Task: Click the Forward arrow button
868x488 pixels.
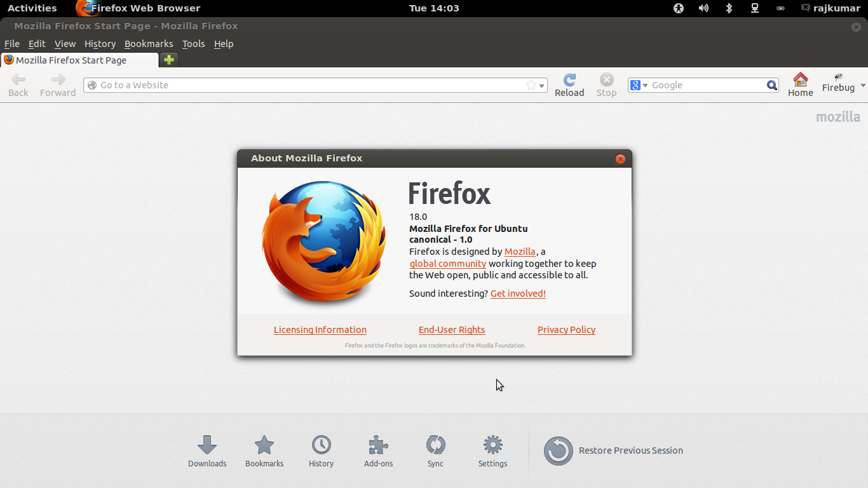Action: pyautogui.click(x=58, y=85)
